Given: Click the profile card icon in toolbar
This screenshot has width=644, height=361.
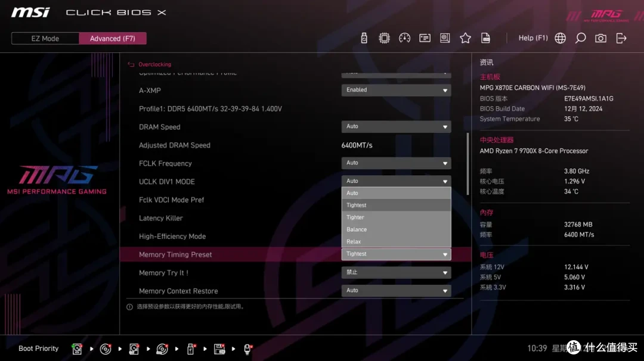Looking at the screenshot, I should (425, 38).
